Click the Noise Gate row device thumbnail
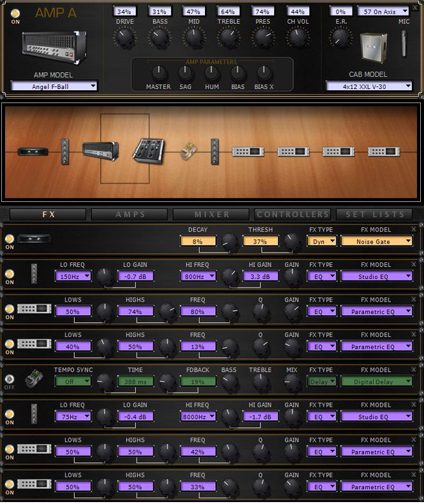Screen dimensions: 424x504 (34, 239)
